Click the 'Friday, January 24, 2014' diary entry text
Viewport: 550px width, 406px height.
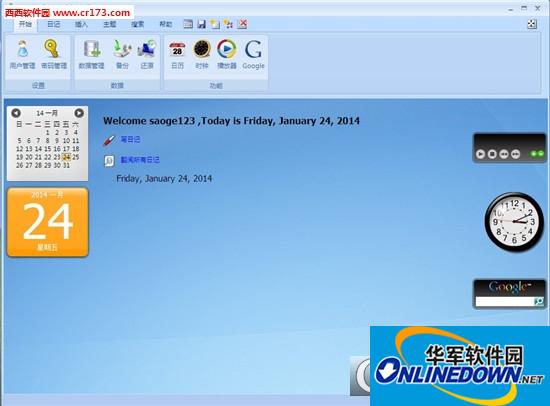click(x=164, y=179)
